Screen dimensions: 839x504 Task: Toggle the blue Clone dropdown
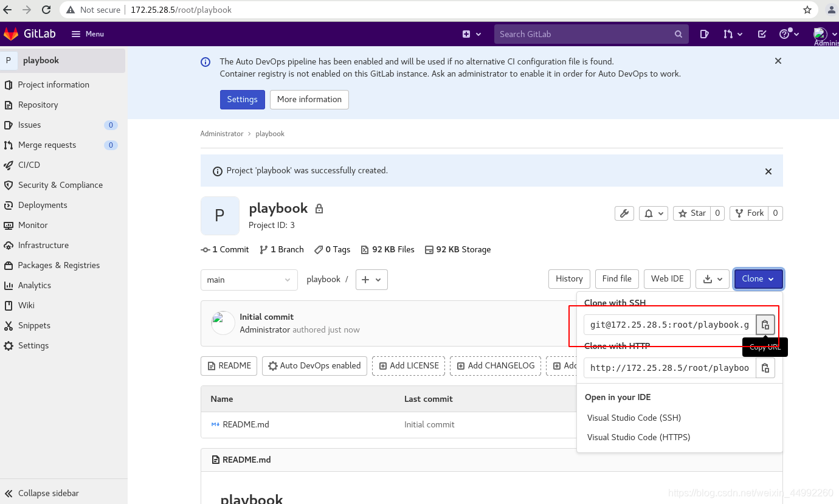coord(758,278)
